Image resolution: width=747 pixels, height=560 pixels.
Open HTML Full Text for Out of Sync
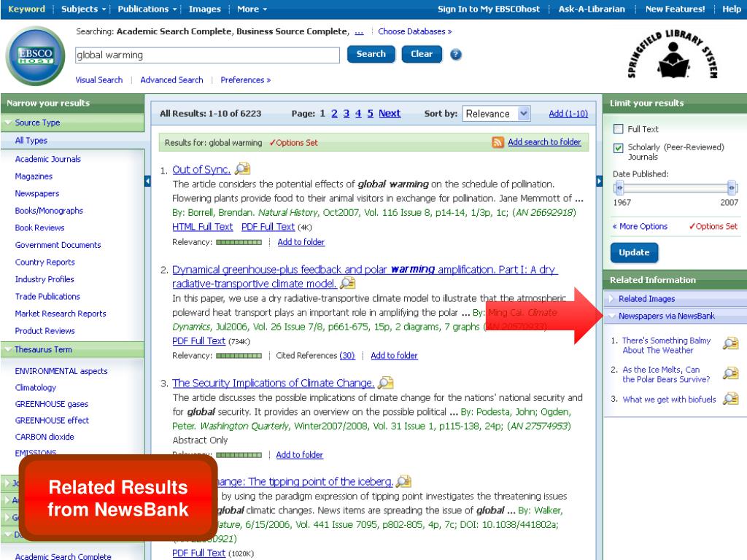tap(203, 227)
